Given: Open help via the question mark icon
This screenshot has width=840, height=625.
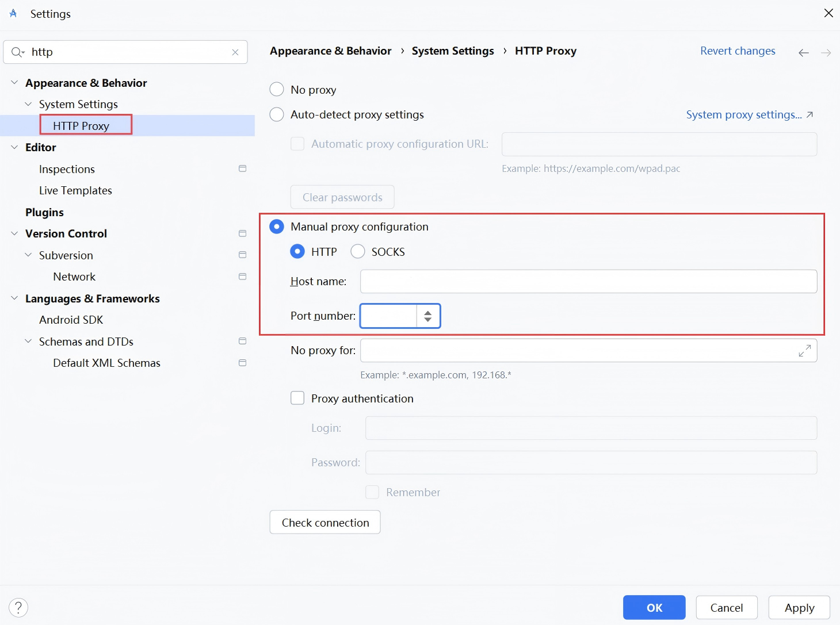Looking at the screenshot, I should pos(18,607).
